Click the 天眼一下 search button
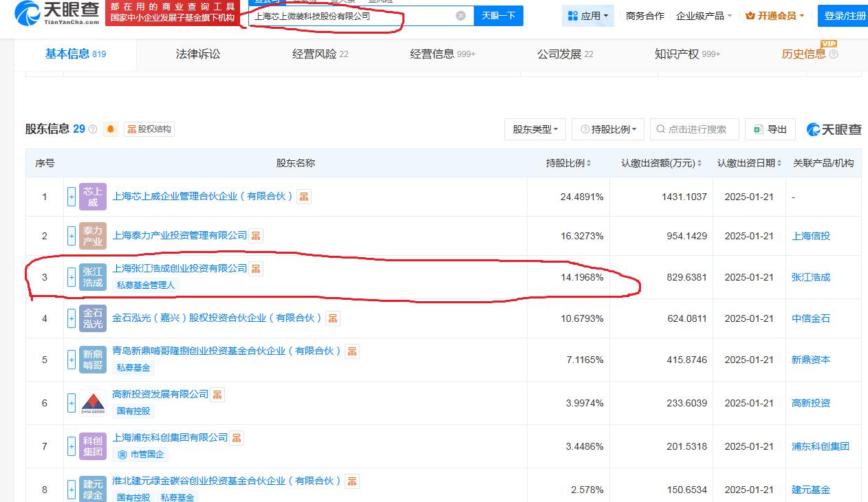868x502 pixels. tap(499, 16)
